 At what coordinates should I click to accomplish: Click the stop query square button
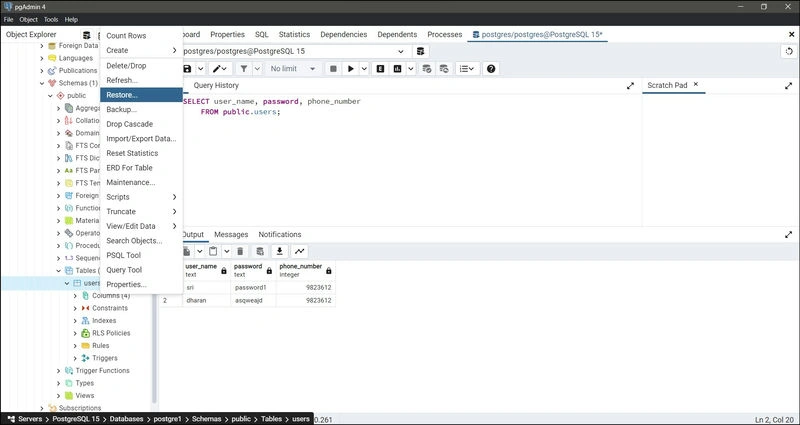(334, 69)
